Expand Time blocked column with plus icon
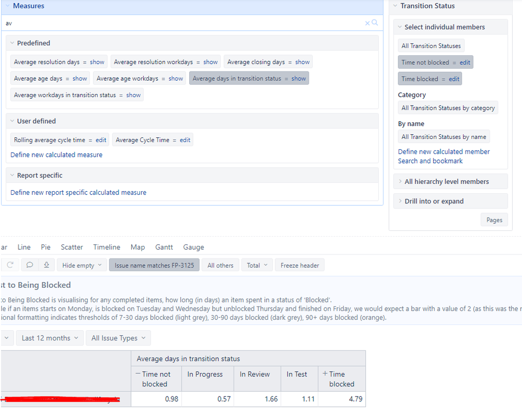The image size is (522, 420). (x=325, y=374)
